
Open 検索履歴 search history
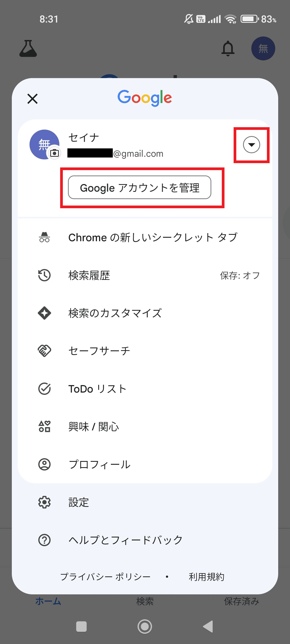[89, 276]
